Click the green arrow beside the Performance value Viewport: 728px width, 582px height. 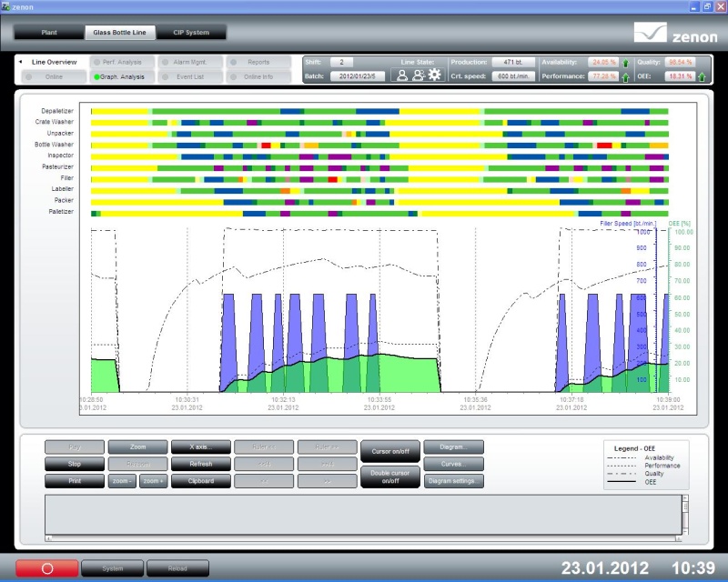coord(625,76)
